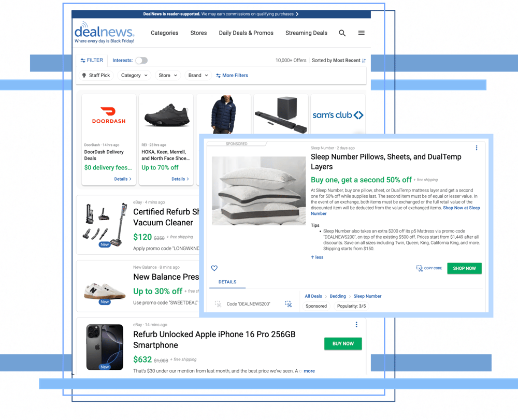This screenshot has width=518, height=420.
Task: Open the Store filter dropdown
Action: (x=167, y=75)
